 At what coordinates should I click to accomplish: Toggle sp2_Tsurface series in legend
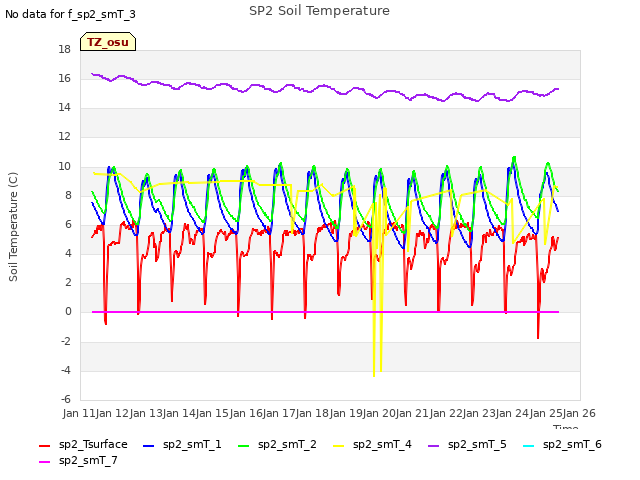[84, 444]
